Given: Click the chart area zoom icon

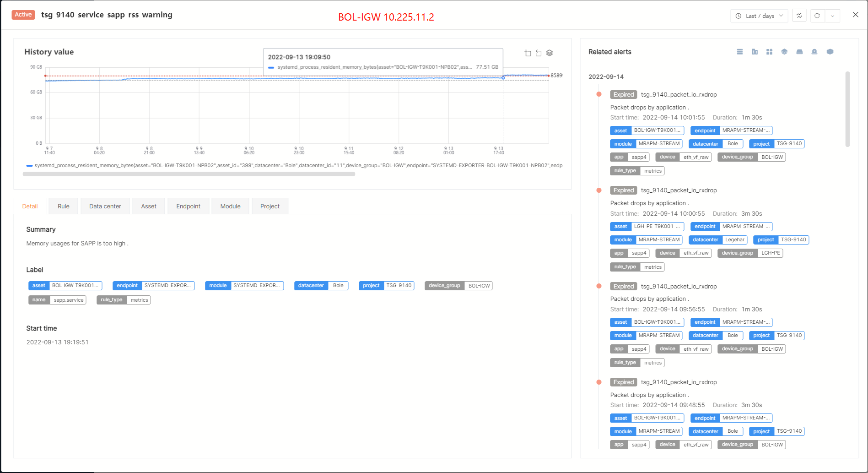Looking at the screenshot, I should point(528,53).
